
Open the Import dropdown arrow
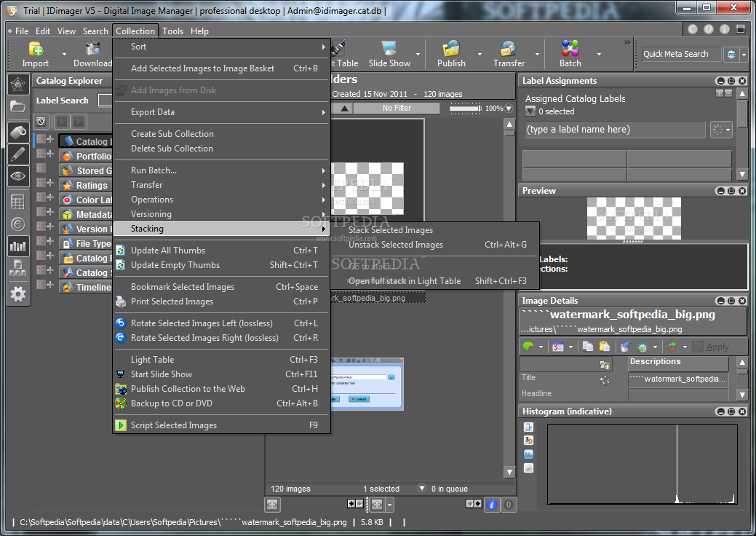click(63, 54)
